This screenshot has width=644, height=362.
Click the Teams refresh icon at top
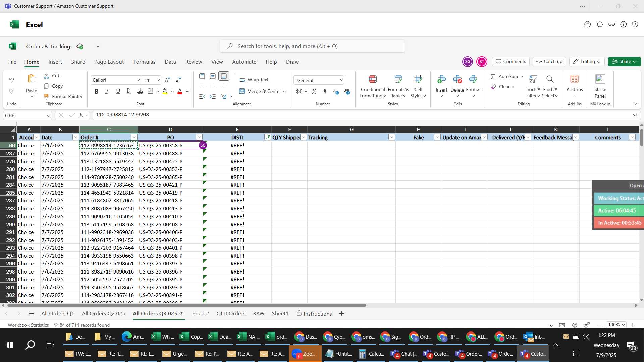coord(600,24)
